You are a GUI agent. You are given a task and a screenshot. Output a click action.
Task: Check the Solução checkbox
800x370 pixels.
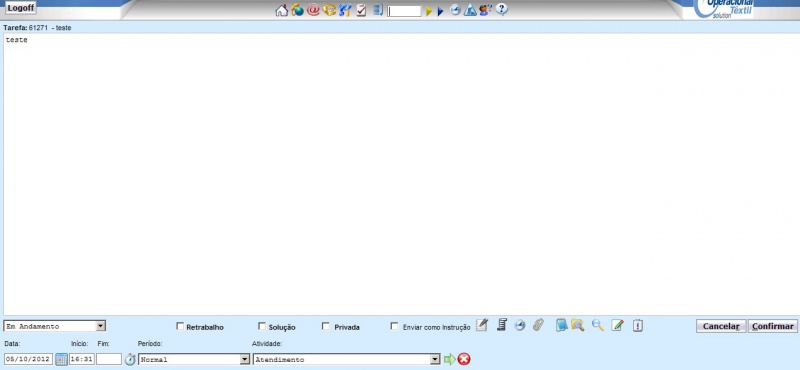(262, 326)
